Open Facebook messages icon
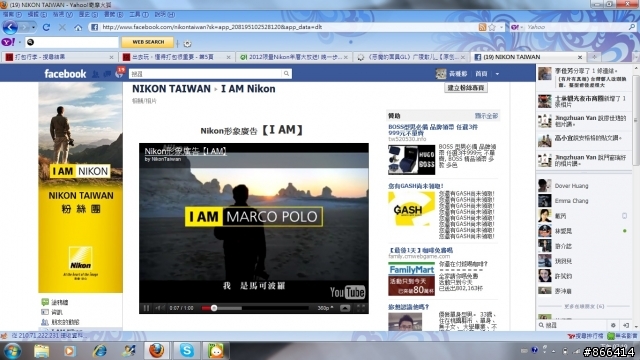This screenshot has width=640, height=360. tap(107, 74)
